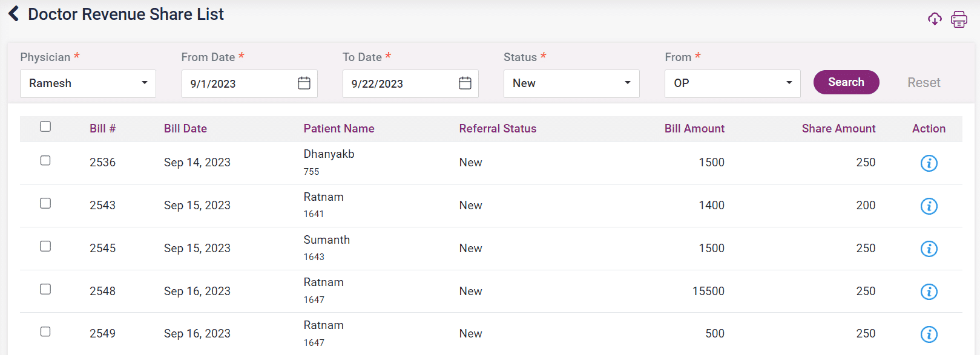Open the Physician dropdown showing Ramesh

point(88,83)
